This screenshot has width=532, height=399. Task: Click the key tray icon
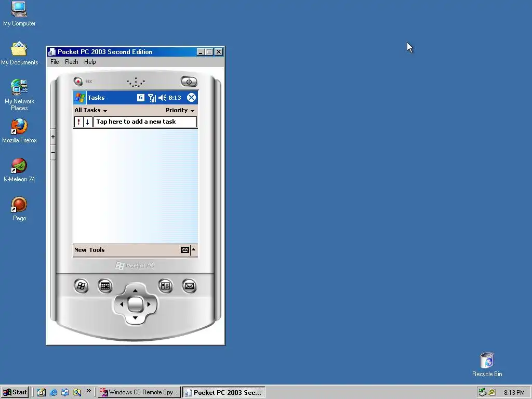click(491, 392)
